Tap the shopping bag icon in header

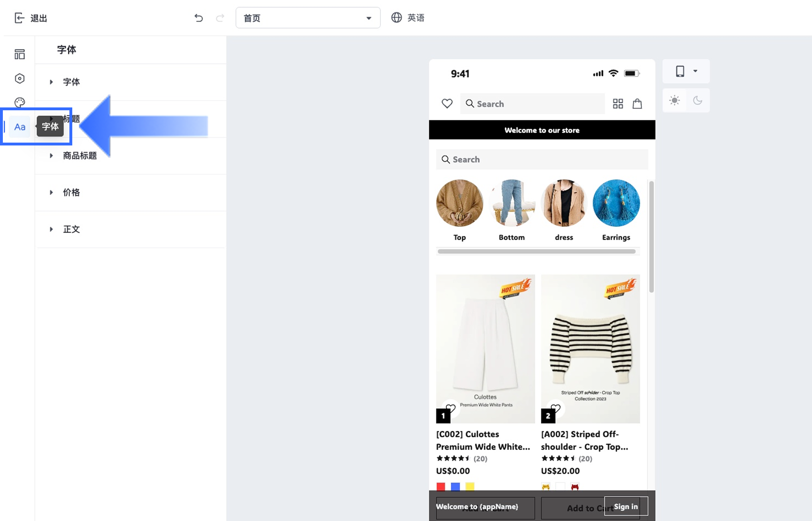tap(638, 104)
